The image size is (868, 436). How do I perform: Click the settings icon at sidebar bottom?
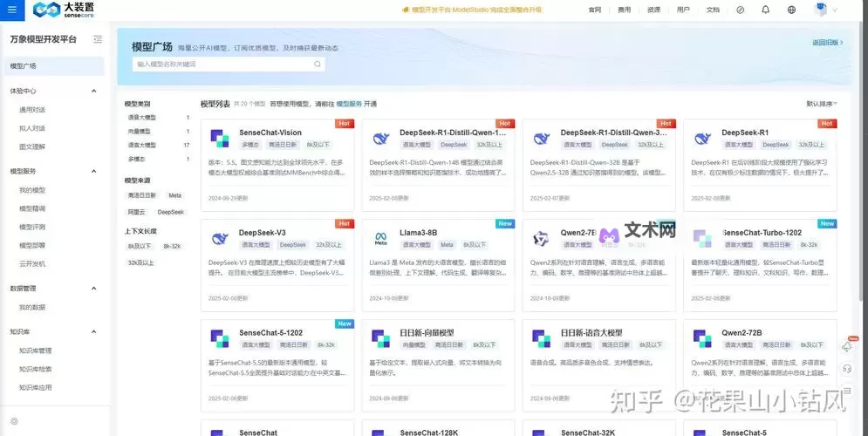(x=14, y=421)
